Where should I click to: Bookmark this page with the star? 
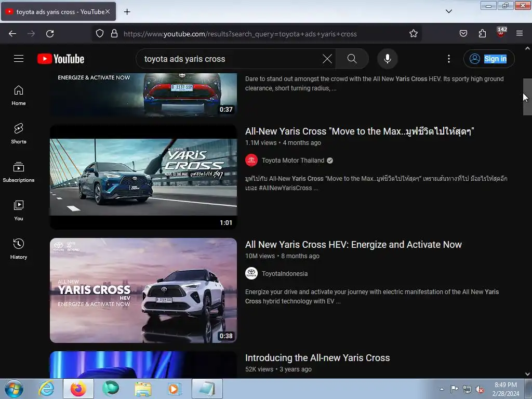click(x=413, y=34)
